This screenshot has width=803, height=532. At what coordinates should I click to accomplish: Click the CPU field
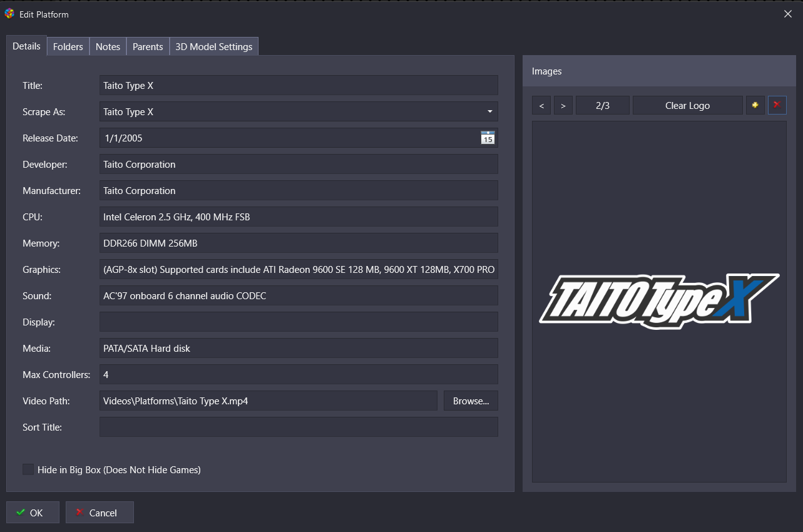(299, 217)
